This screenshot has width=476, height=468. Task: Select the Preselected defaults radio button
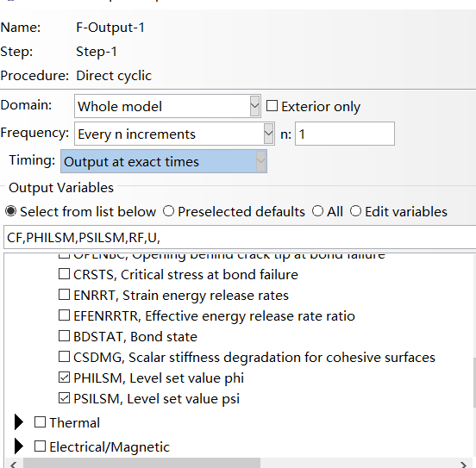pos(168,211)
